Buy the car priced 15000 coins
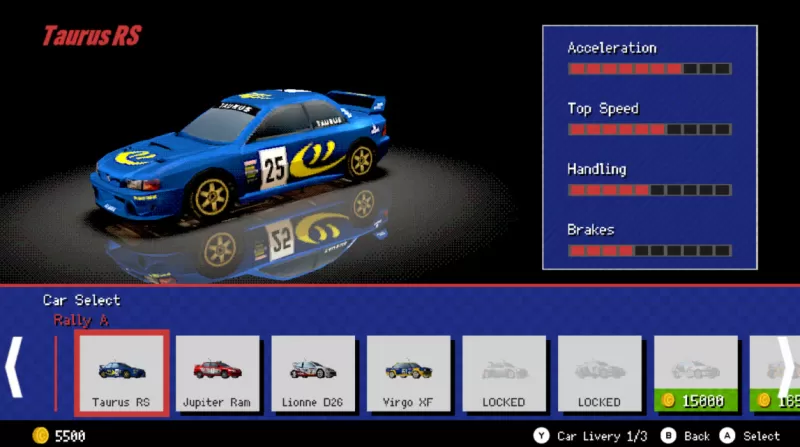800x447 pixels. pos(696,373)
